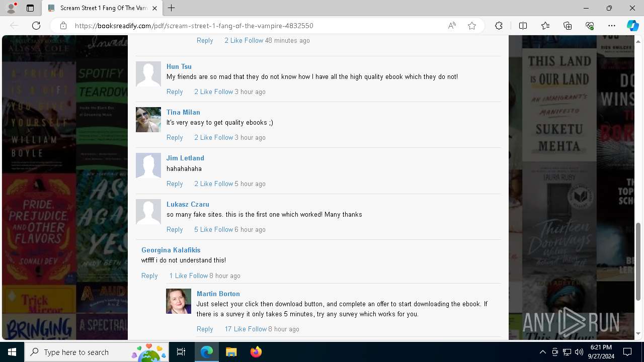Open Microsoft Edge from taskbar
644x362 pixels.
[x=207, y=352]
